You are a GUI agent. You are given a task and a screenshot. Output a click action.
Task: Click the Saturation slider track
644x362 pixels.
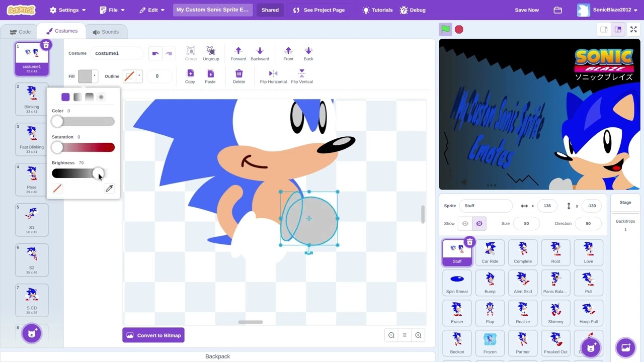[x=83, y=147]
